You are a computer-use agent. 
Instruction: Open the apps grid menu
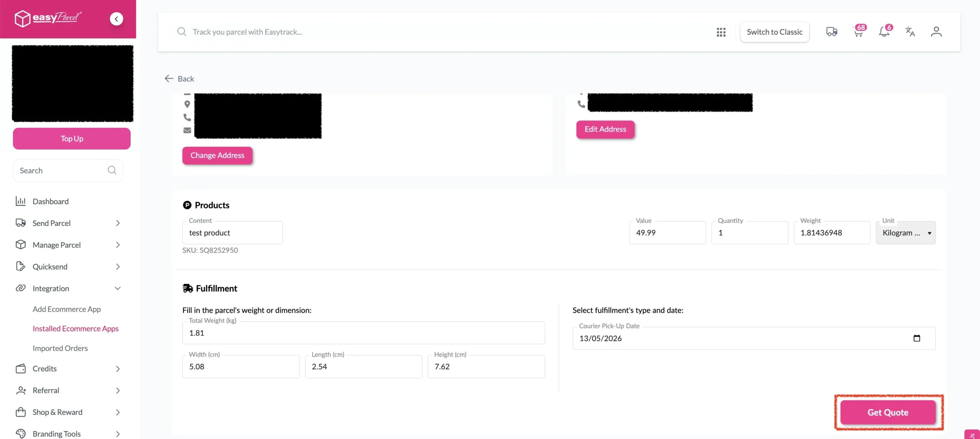point(721,32)
